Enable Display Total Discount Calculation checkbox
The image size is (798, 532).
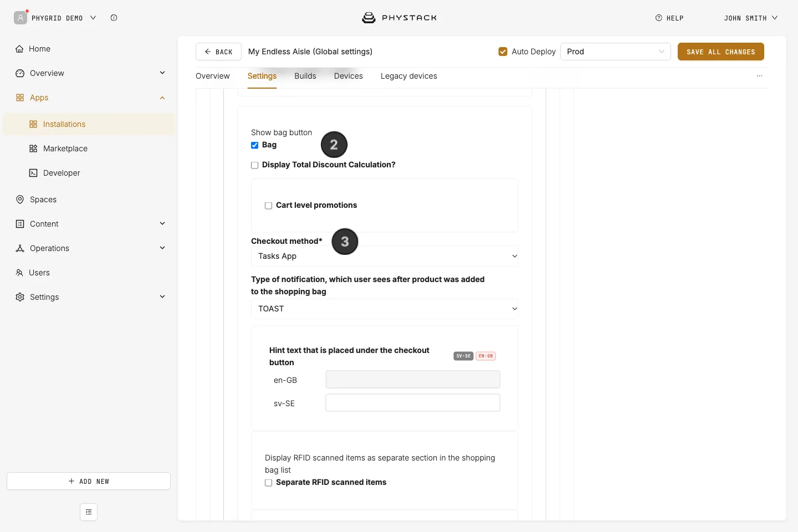tap(255, 165)
